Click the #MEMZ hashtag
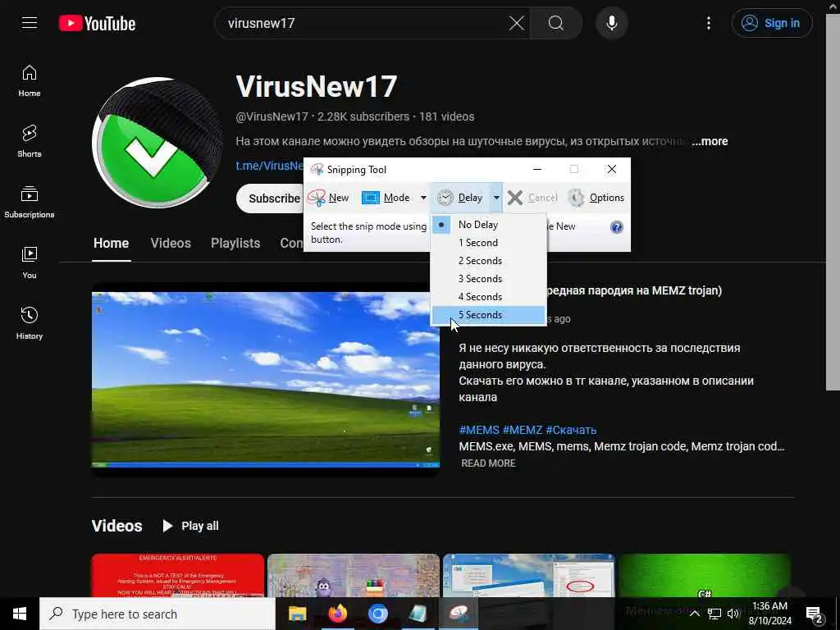 tap(523, 430)
